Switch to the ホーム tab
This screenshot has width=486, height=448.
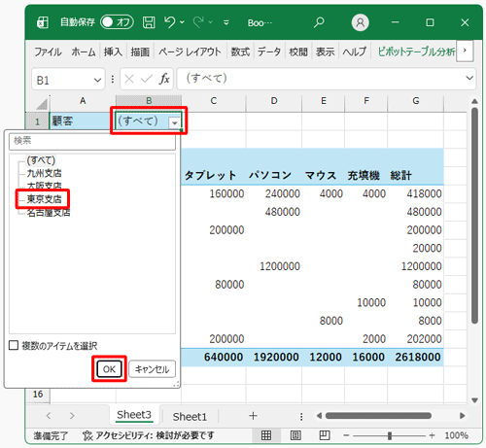[84, 52]
